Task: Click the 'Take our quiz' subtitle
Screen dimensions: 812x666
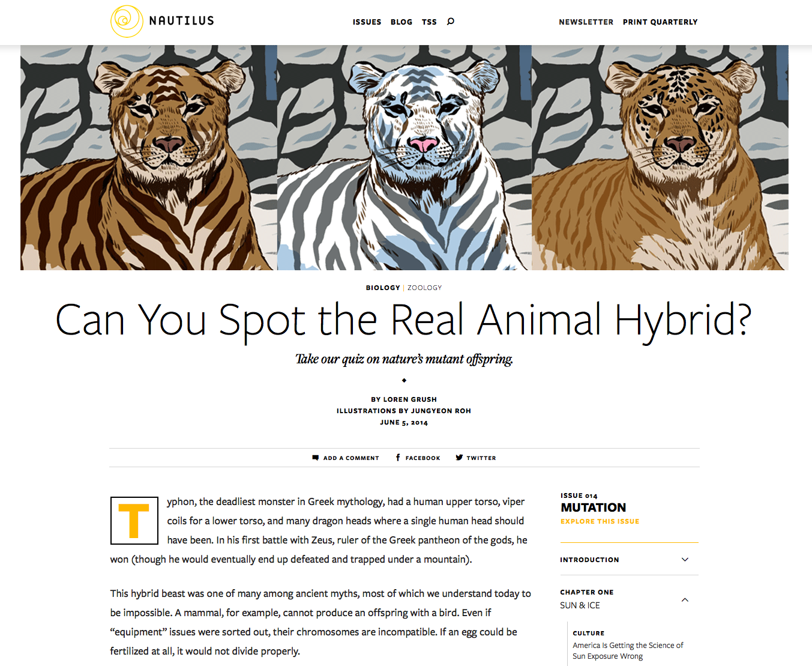Action: point(404,359)
